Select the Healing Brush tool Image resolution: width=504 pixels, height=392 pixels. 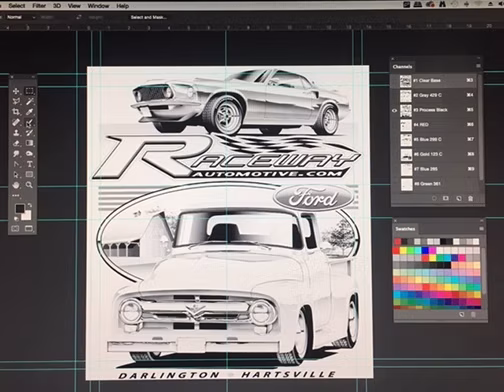pyautogui.click(x=16, y=122)
